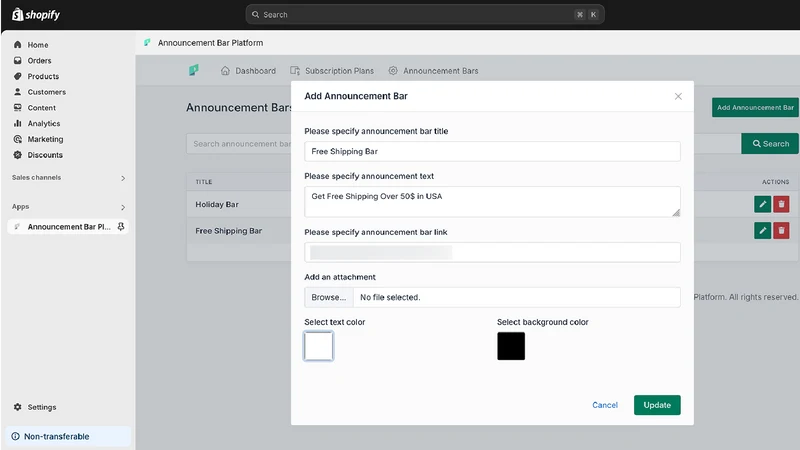800x450 pixels.
Task: Pick the white text color swatch
Action: (x=318, y=346)
